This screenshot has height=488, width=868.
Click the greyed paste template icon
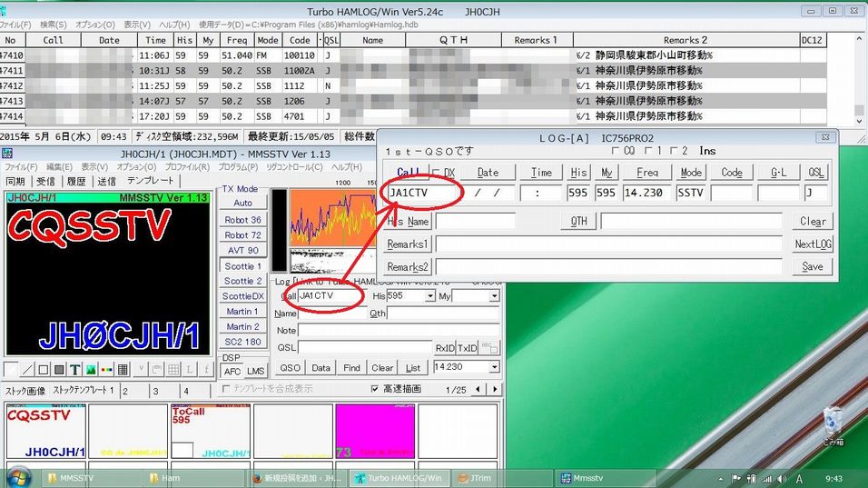157,370
